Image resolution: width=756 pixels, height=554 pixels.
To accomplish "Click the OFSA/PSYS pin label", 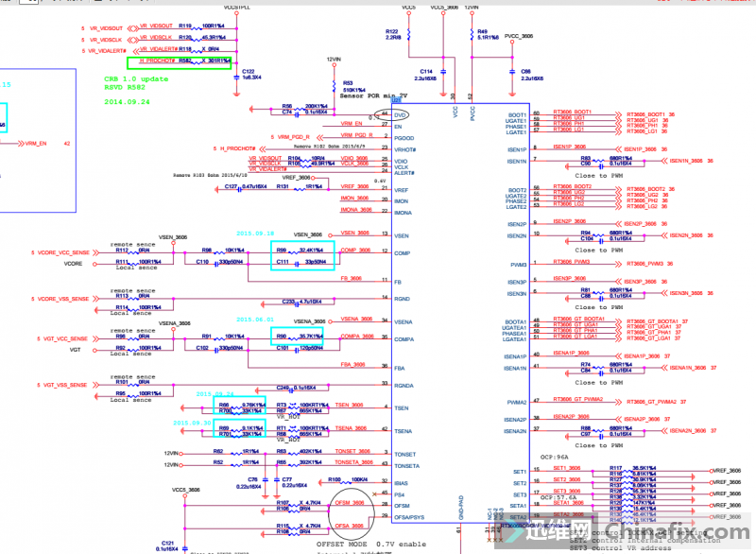I will point(409,517).
